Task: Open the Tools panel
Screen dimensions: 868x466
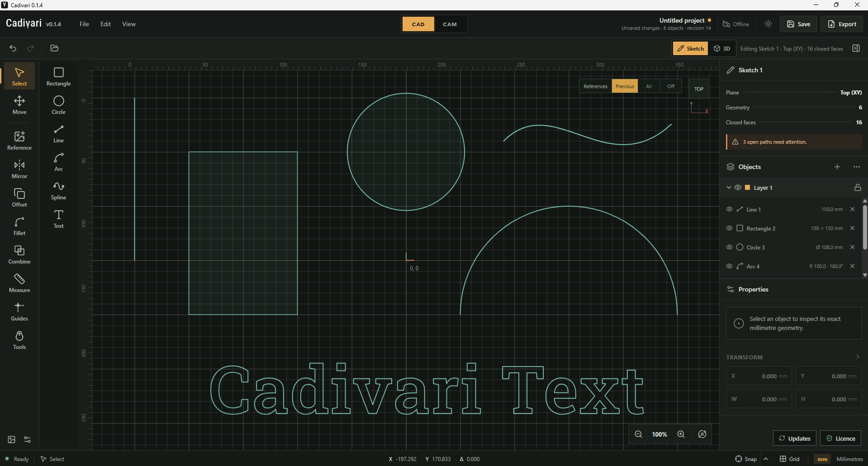Action: 19,340
